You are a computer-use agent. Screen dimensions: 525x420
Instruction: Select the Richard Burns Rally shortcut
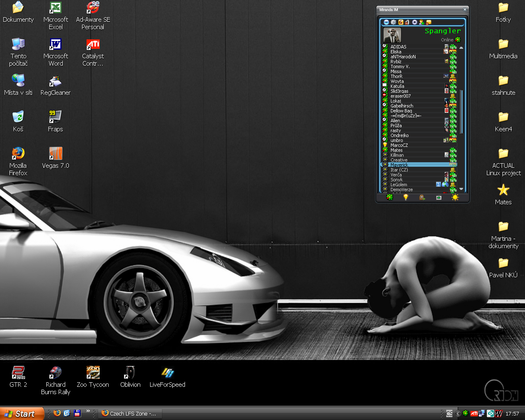point(55,381)
